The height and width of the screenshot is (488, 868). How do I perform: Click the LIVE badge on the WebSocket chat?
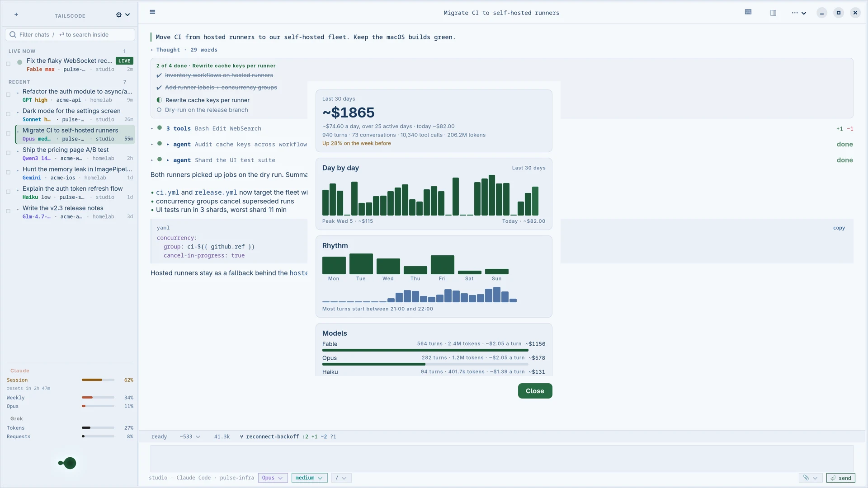124,61
